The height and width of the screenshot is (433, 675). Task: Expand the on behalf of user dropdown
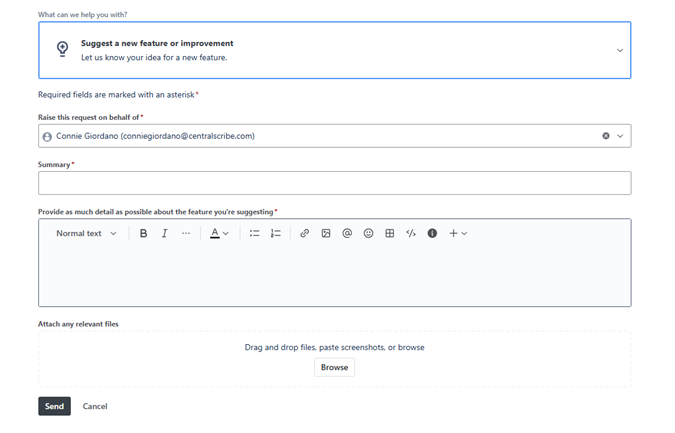[x=620, y=136]
